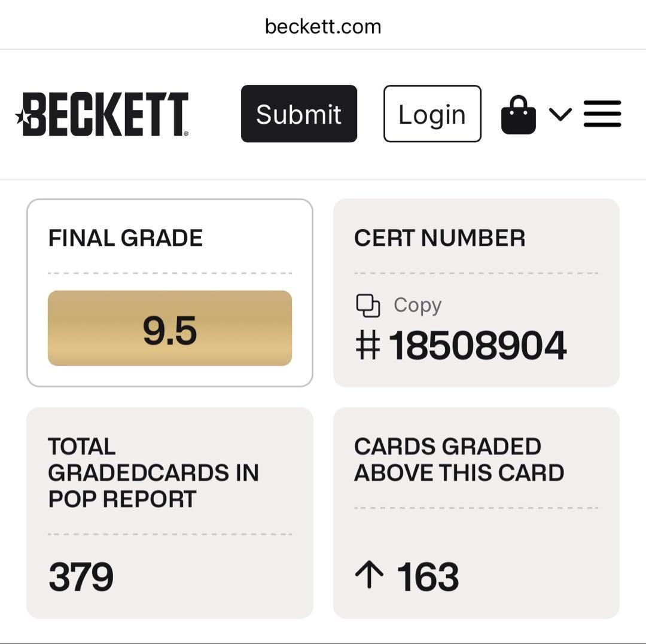Click the "Copy" text label
The width and height of the screenshot is (646, 644).
pyautogui.click(x=418, y=306)
